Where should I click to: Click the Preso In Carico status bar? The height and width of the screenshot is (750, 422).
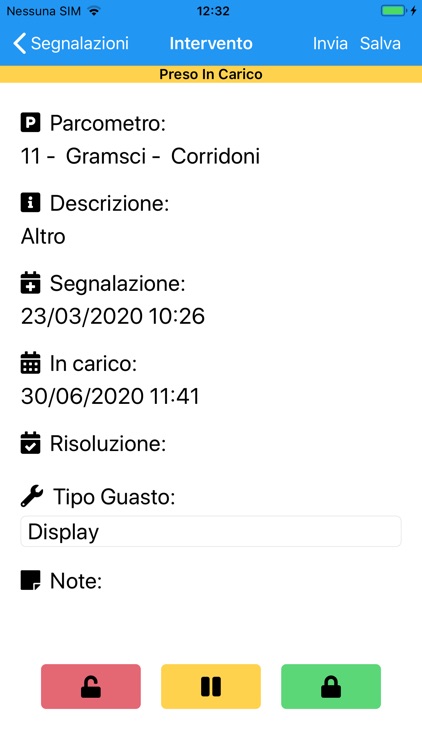click(211, 74)
